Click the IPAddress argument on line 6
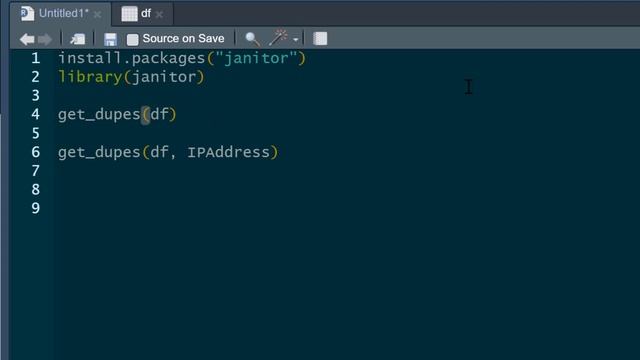The width and height of the screenshot is (640, 360). tap(229, 152)
